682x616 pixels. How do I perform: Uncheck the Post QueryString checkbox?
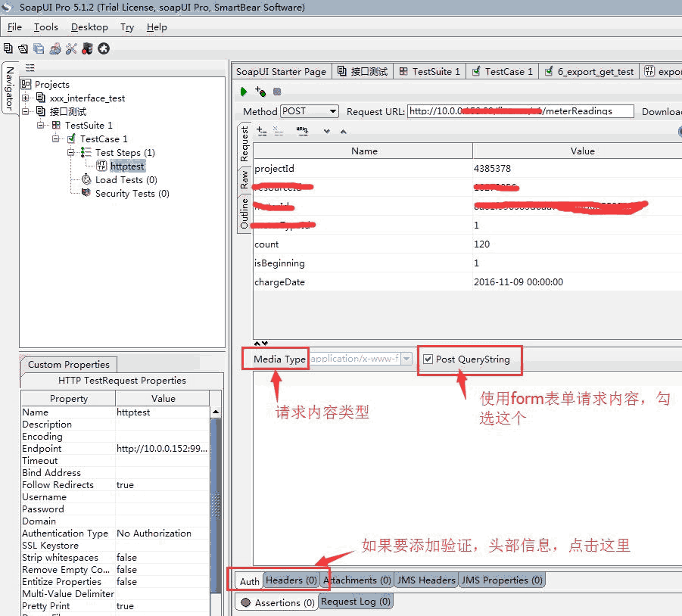[x=428, y=359]
